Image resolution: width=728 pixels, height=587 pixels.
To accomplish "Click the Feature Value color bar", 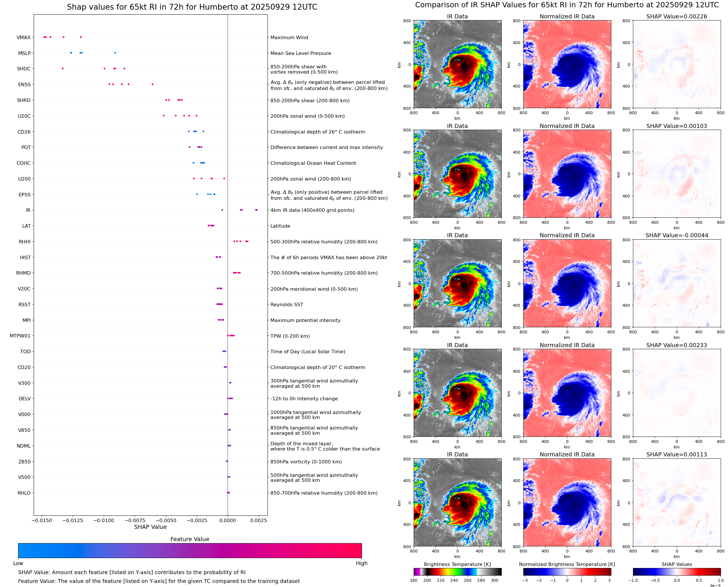I will pos(190,550).
